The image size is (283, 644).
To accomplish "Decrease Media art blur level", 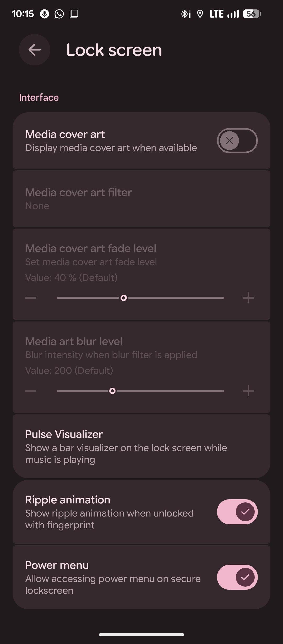I will [31, 391].
